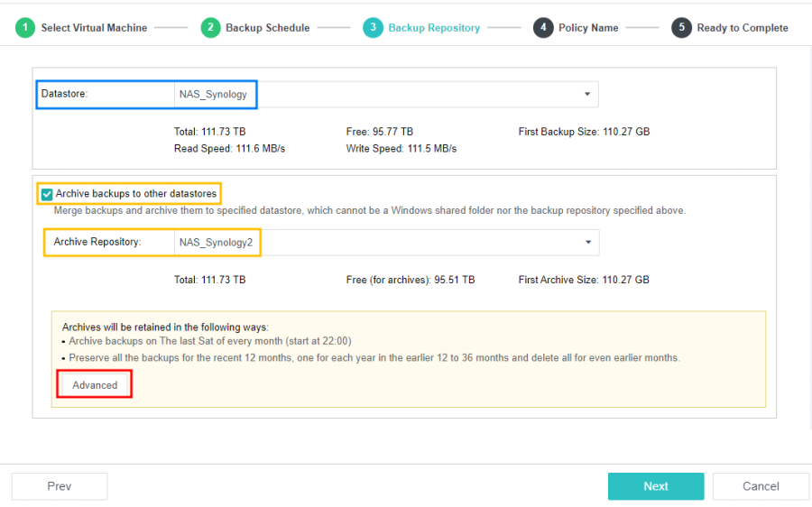Open the Ready to Complete step
This screenshot has height=507, width=812.
point(743,28)
